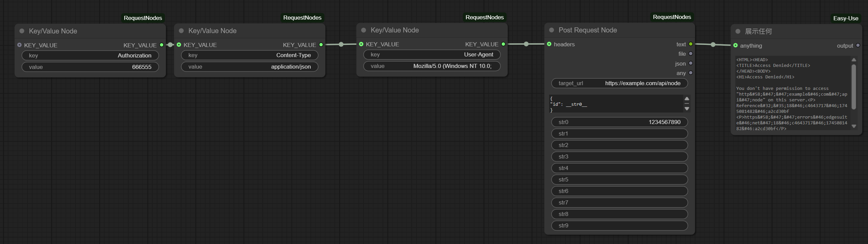The image size is (868, 244).
Task: Click the empty str1 field
Action: (x=620, y=133)
